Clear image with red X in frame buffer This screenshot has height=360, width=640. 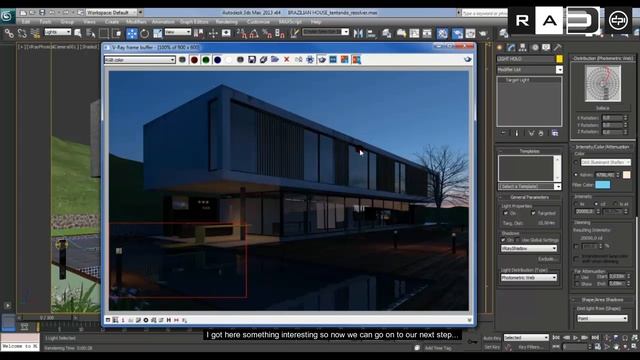click(x=287, y=60)
